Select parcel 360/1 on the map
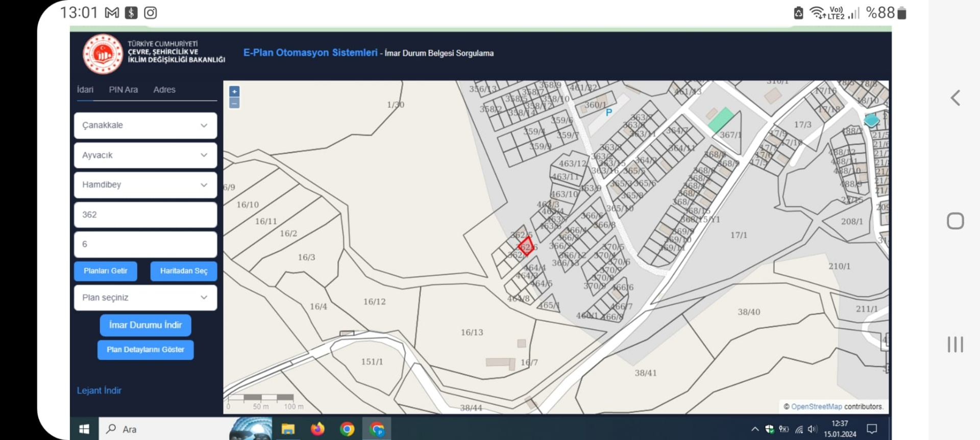980x440 pixels. point(596,105)
